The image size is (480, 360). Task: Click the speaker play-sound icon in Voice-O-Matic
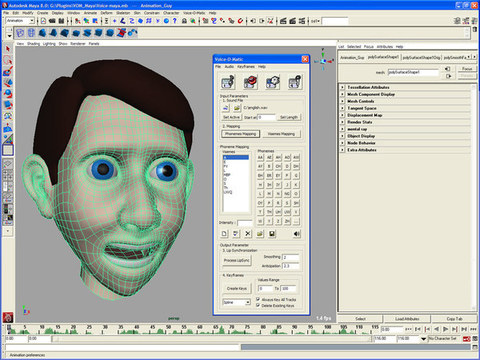296,234
